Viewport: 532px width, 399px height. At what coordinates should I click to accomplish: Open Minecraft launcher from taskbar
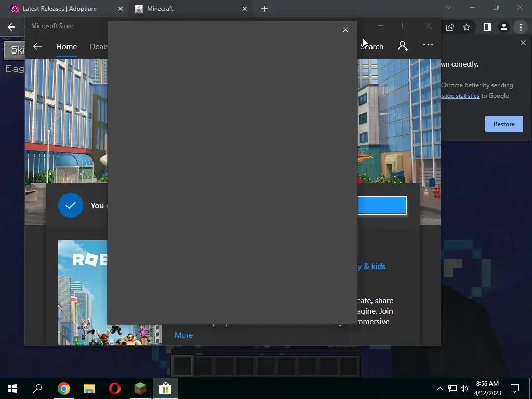pyautogui.click(x=140, y=389)
